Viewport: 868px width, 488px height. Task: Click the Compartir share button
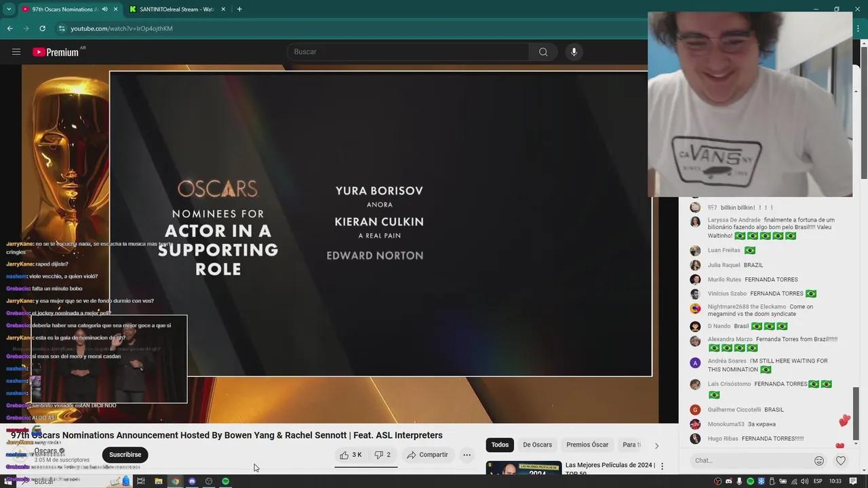tap(427, 455)
